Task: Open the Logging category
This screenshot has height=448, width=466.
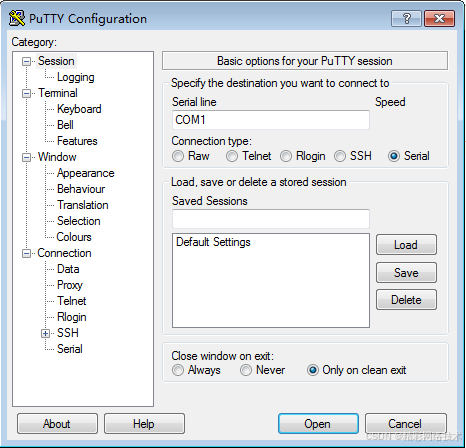Action: [x=76, y=77]
